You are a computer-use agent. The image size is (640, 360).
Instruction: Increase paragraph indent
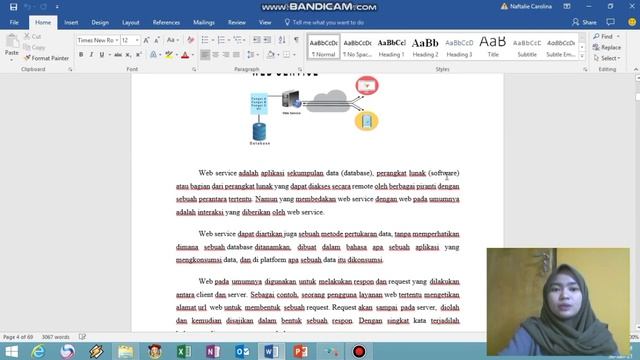coord(267,40)
